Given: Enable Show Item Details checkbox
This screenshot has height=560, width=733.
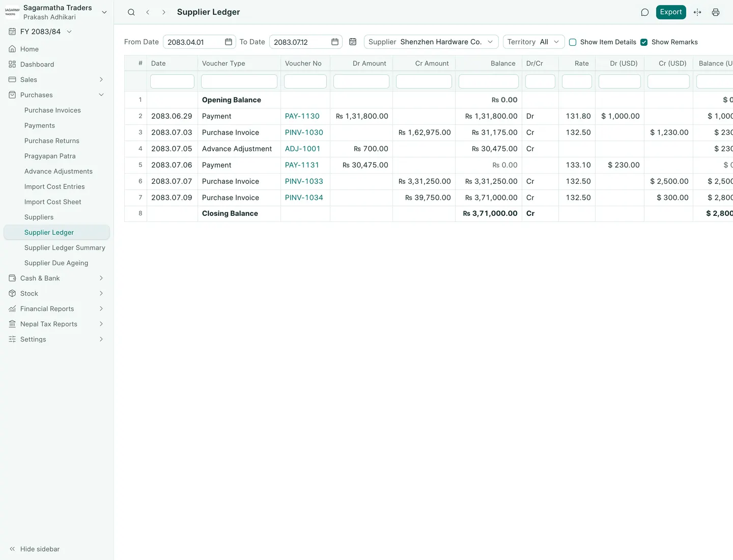Looking at the screenshot, I should [573, 42].
